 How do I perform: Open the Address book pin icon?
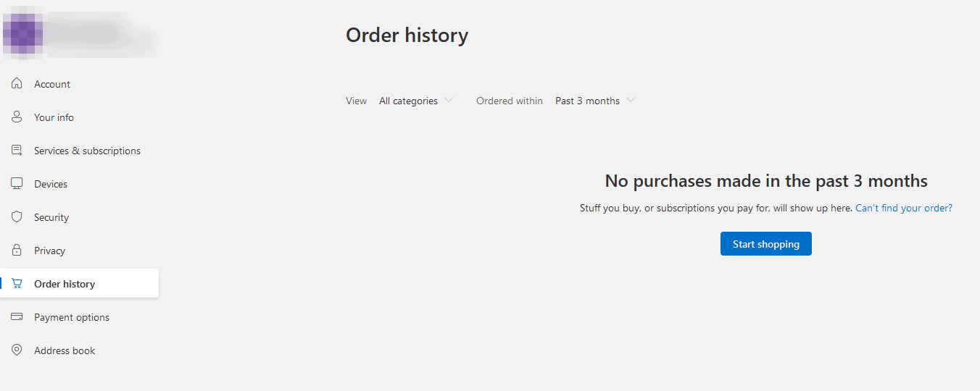click(17, 350)
